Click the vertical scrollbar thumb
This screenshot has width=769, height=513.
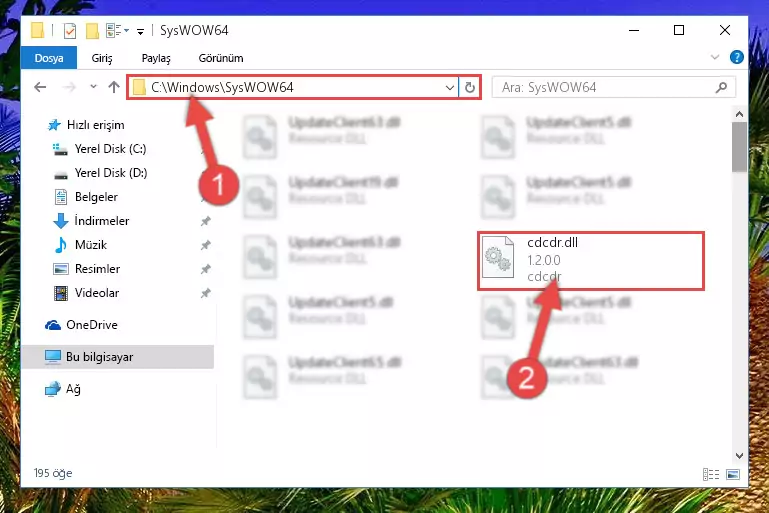pos(739,147)
